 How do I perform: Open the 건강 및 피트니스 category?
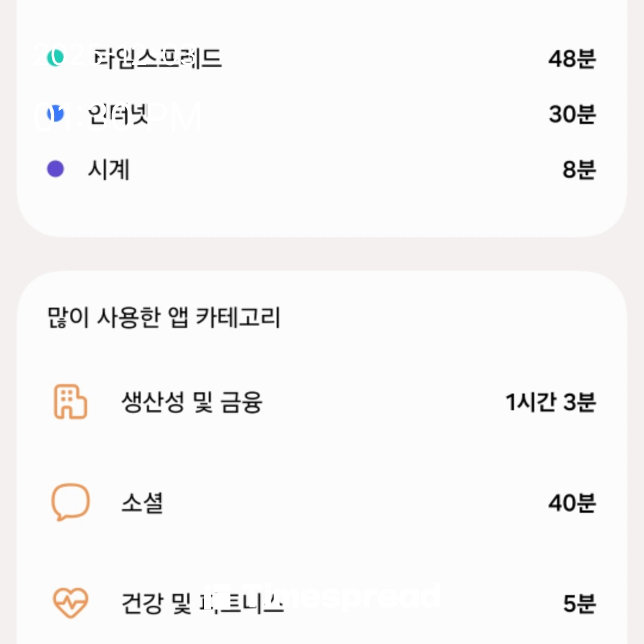point(201,603)
